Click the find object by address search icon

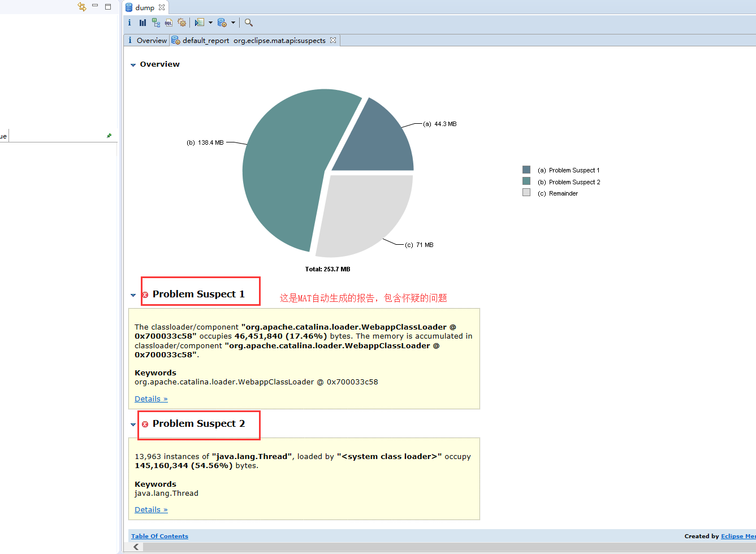(x=249, y=23)
